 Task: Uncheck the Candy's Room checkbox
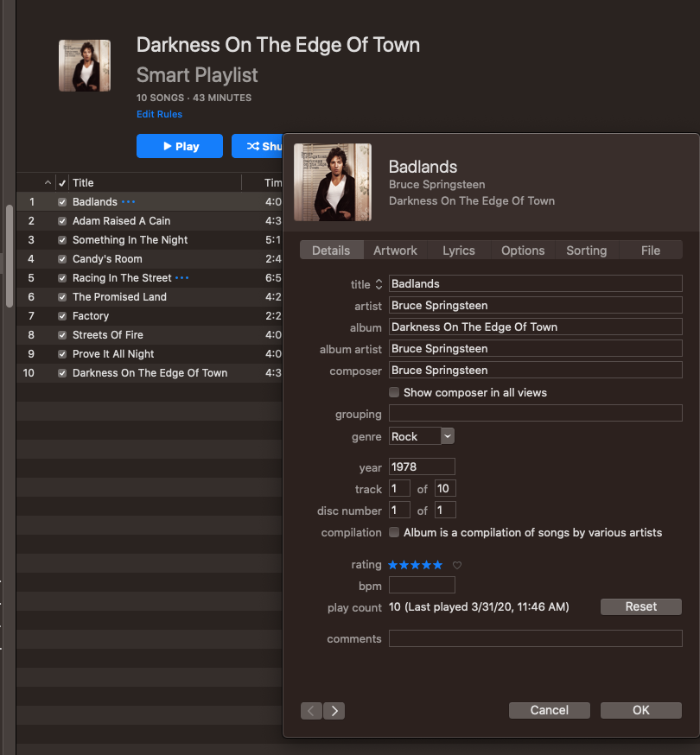[x=62, y=259]
